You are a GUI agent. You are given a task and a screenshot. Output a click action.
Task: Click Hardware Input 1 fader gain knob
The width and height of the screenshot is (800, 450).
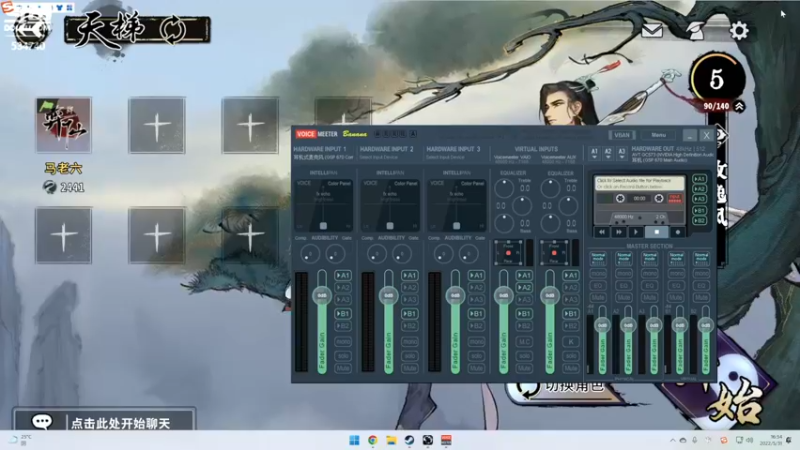point(322,296)
